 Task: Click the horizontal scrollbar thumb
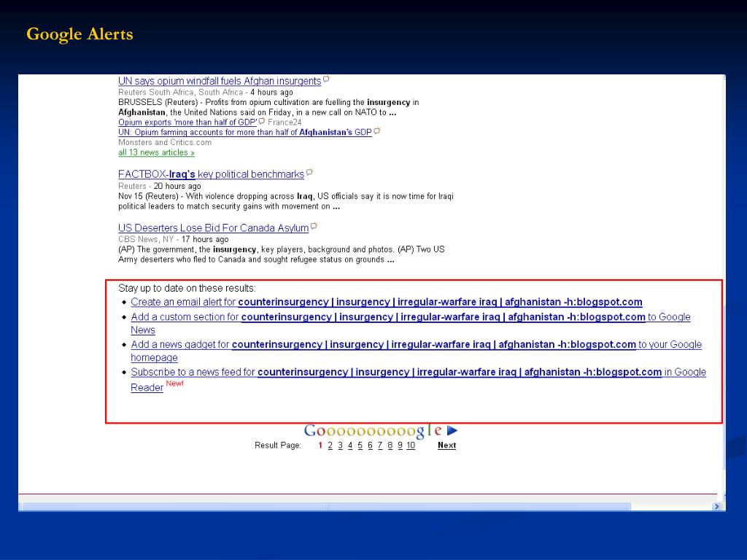point(326,507)
